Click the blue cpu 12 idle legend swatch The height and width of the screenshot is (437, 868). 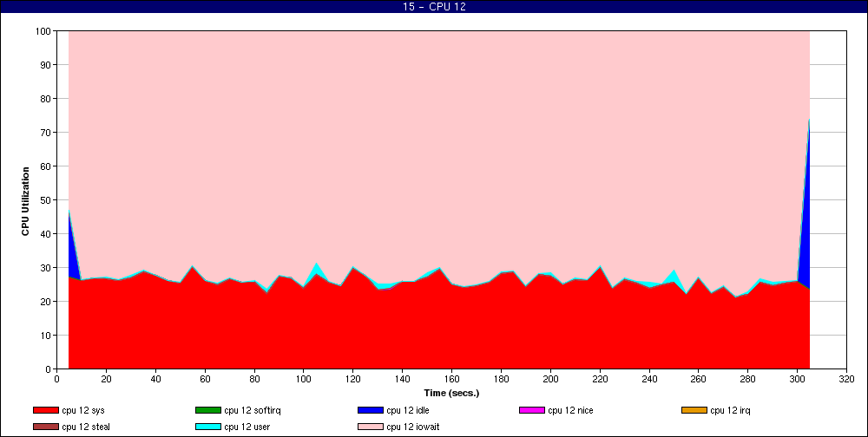[x=371, y=410]
